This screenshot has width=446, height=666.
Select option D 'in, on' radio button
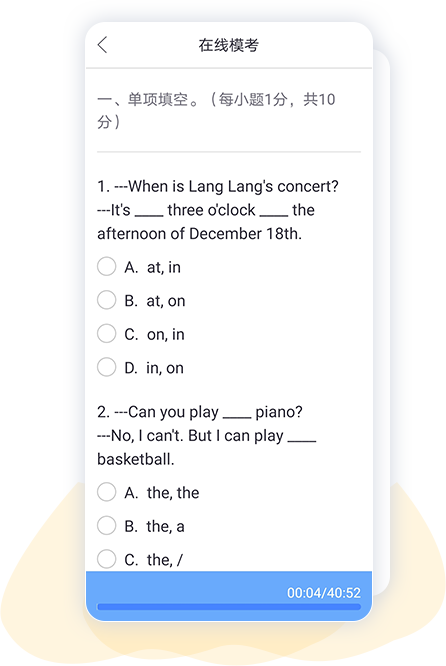107,367
